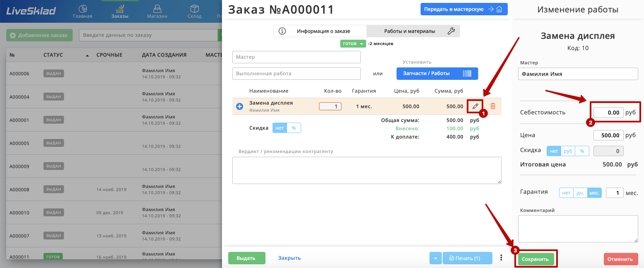Click the info icon on Информация о заказе tab
This screenshot has height=268, width=644.
click(x=282, y=31)
